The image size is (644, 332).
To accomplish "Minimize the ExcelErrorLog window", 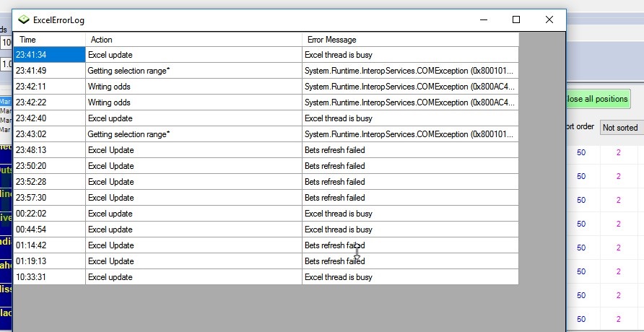I will (x=484, y=19).
